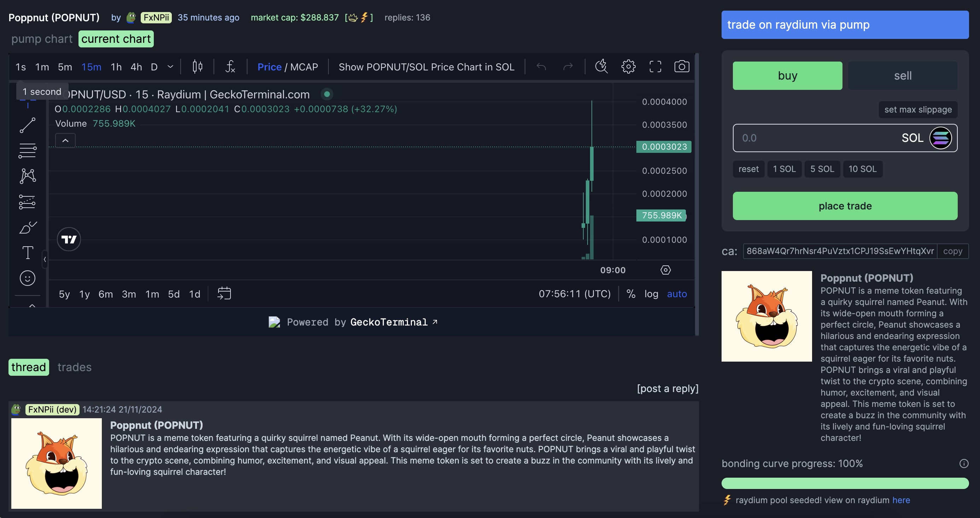Expand the bottom of drawing toolbar
Viewport: 980px width, 518px height.
pos(32,305)
